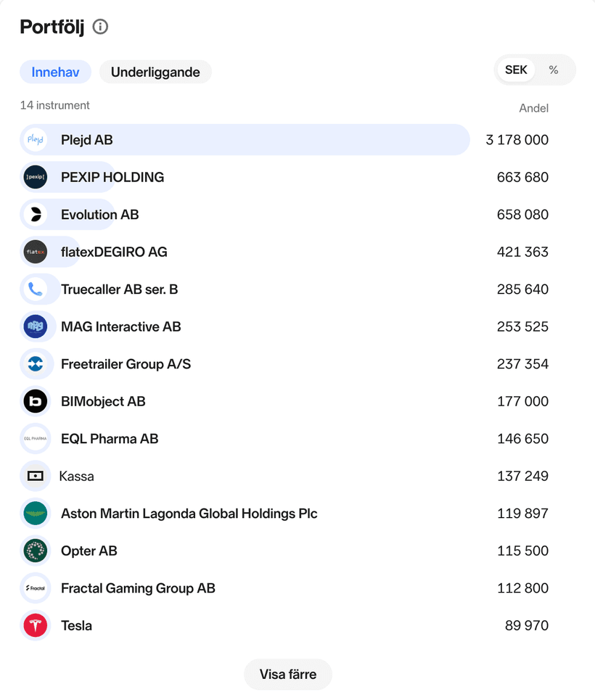Click the Plejd AB logo icon
Screen dimensions: 595x700
point(35,140)
